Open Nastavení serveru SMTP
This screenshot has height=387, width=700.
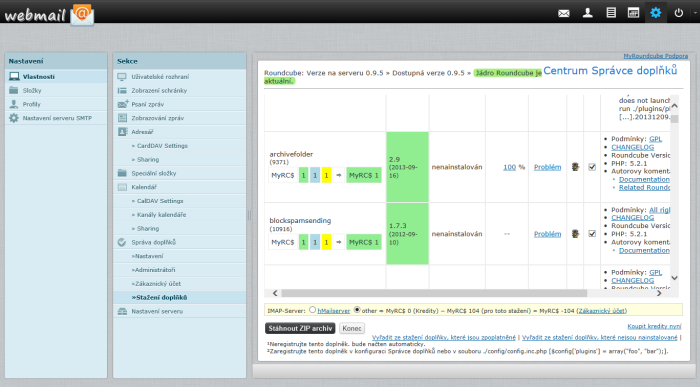pos(56,118)
